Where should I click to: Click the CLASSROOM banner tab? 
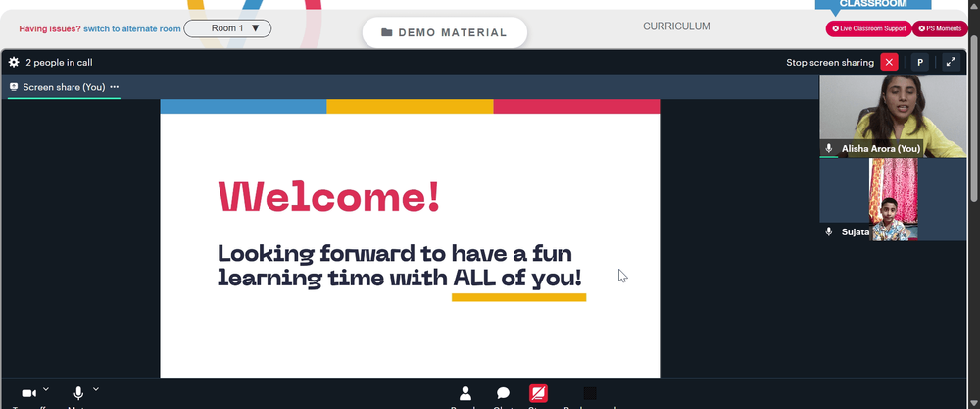tap(872, 4)
